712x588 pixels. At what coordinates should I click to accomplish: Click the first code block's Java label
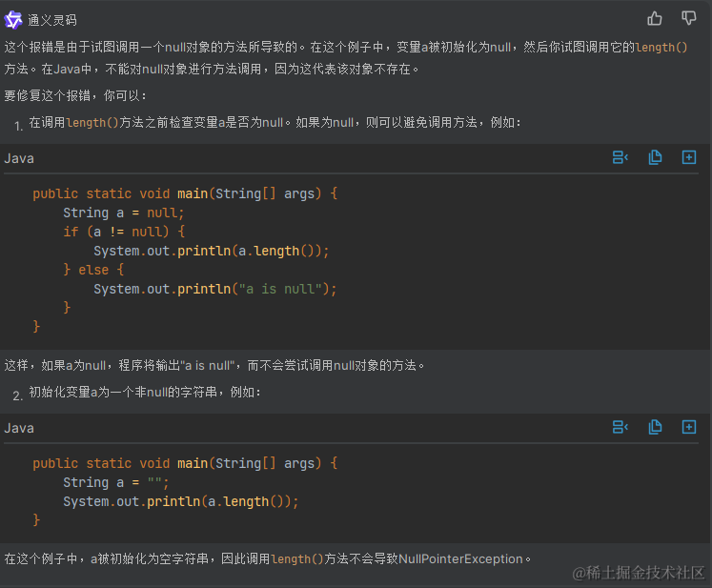[x=19, y=158]
